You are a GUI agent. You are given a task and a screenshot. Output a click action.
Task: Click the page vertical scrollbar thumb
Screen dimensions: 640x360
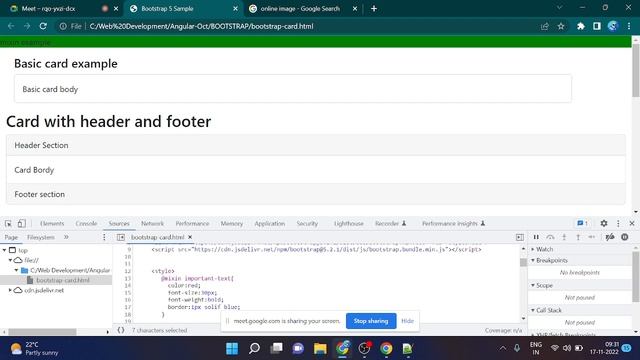point(636,70)
